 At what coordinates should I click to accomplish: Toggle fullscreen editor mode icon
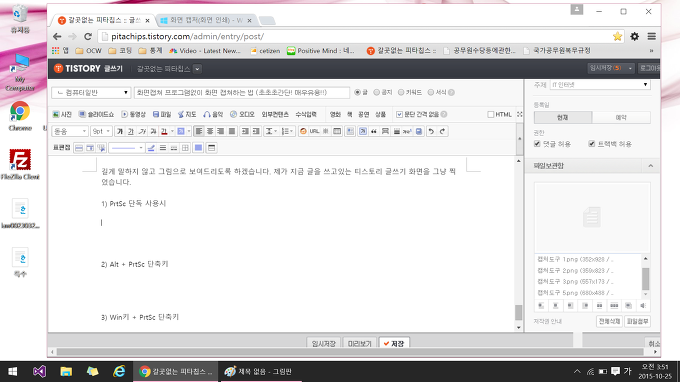520,114
